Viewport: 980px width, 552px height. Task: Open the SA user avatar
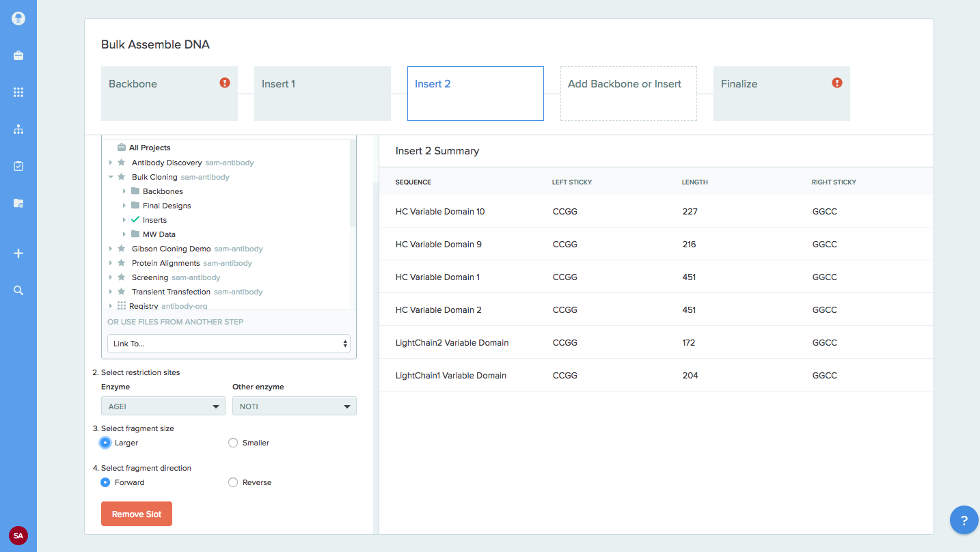point(18,536)
